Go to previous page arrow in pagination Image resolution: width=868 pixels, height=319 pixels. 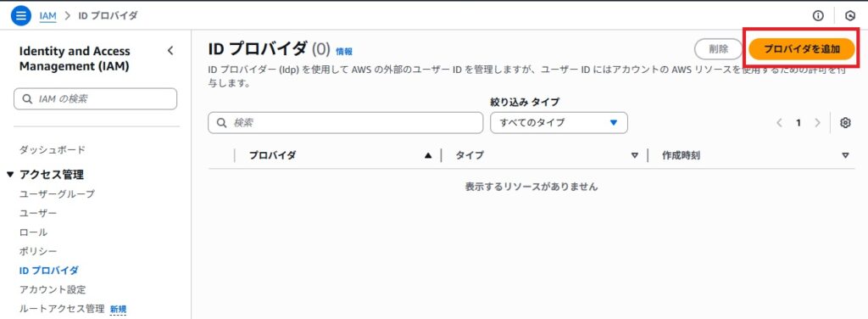(x=780, y=123)
